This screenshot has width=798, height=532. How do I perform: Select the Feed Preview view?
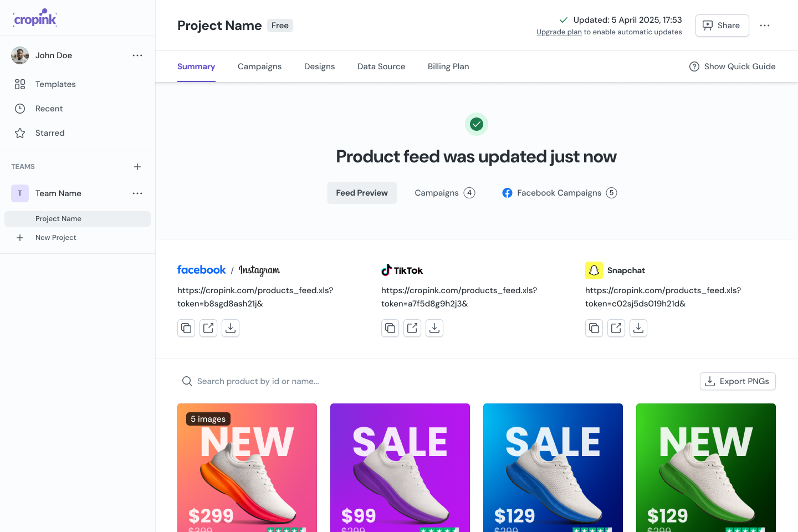[x=362, y=193]
